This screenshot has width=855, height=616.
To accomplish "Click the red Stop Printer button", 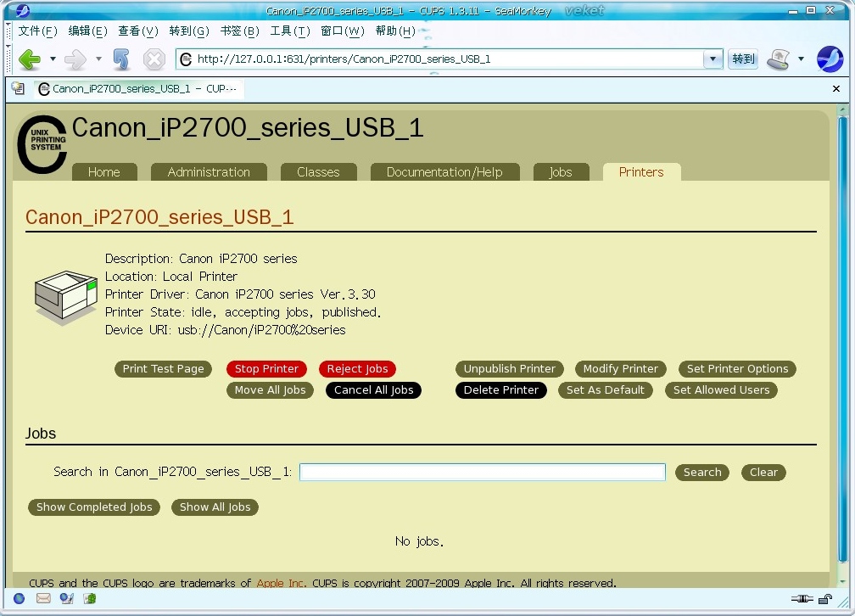I will click(x=266, y=369).
